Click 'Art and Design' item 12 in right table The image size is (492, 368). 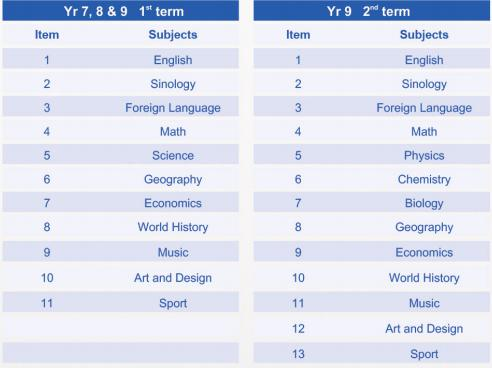click(x=424, y=329)
